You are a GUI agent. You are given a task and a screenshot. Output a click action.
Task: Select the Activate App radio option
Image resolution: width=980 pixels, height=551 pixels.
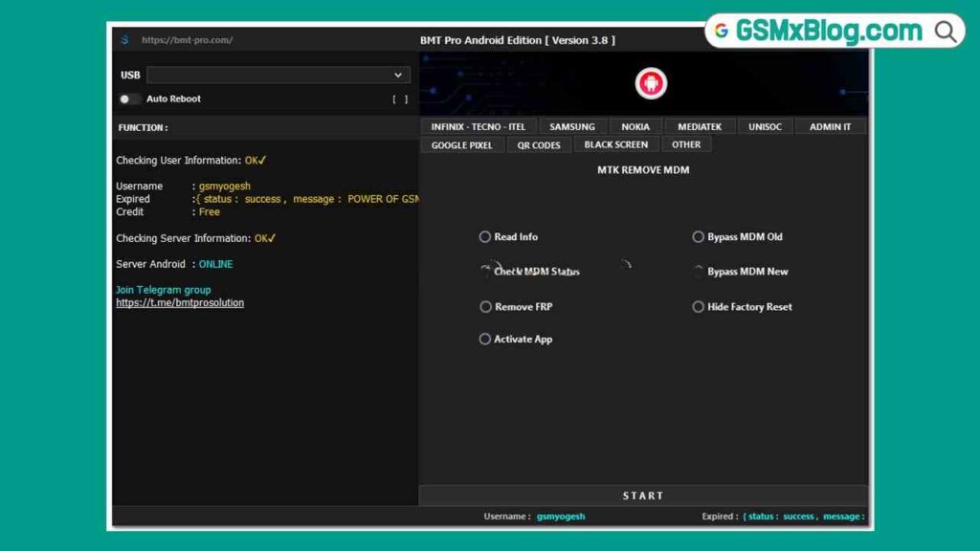coord(516,340)
